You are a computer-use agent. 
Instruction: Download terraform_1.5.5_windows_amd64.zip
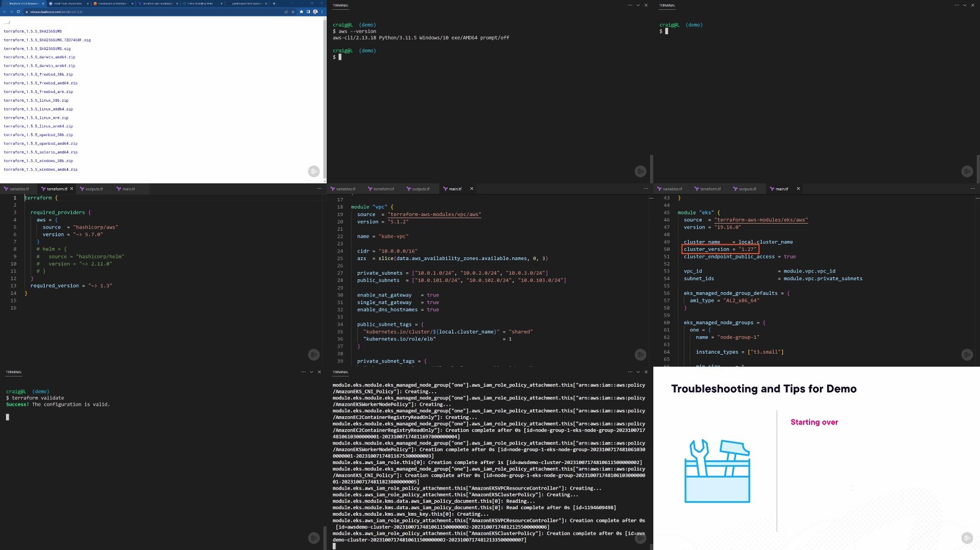(40, 169)
